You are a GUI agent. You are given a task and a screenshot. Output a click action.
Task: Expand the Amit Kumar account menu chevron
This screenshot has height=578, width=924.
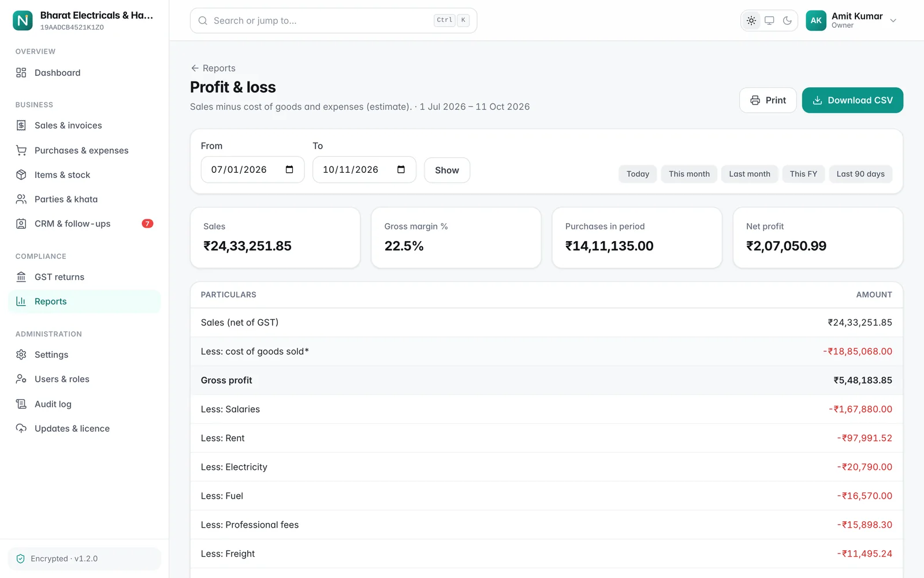[x=893, y=21]
